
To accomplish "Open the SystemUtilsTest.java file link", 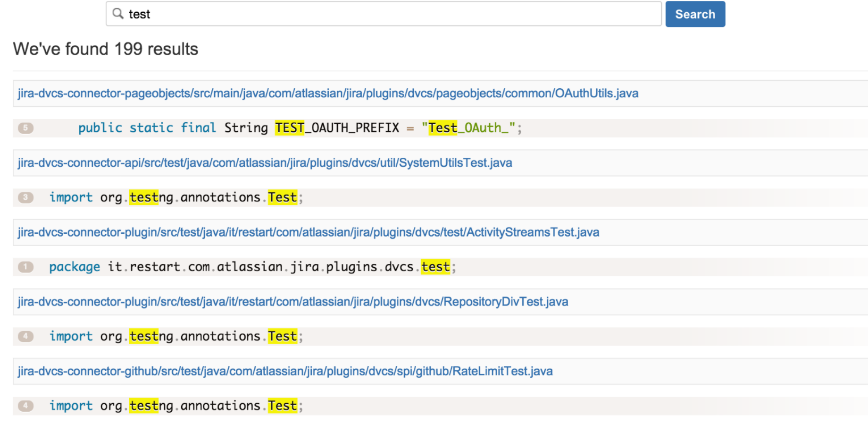I will (265, 162).
